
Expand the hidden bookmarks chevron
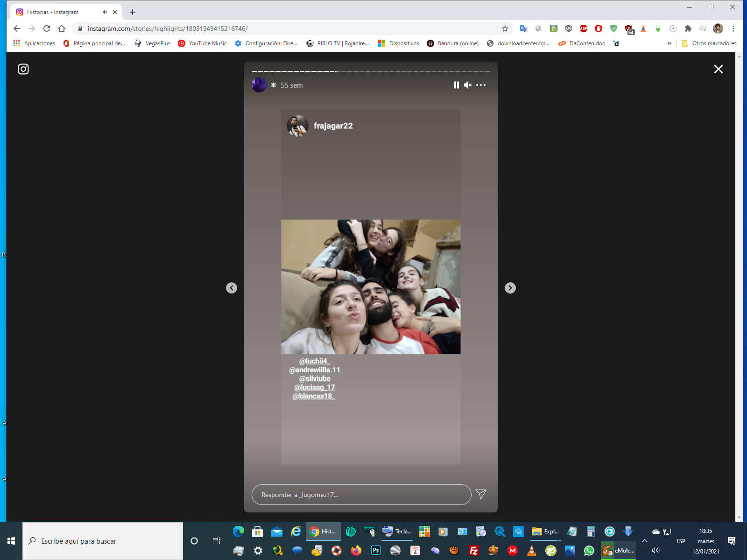669,43
